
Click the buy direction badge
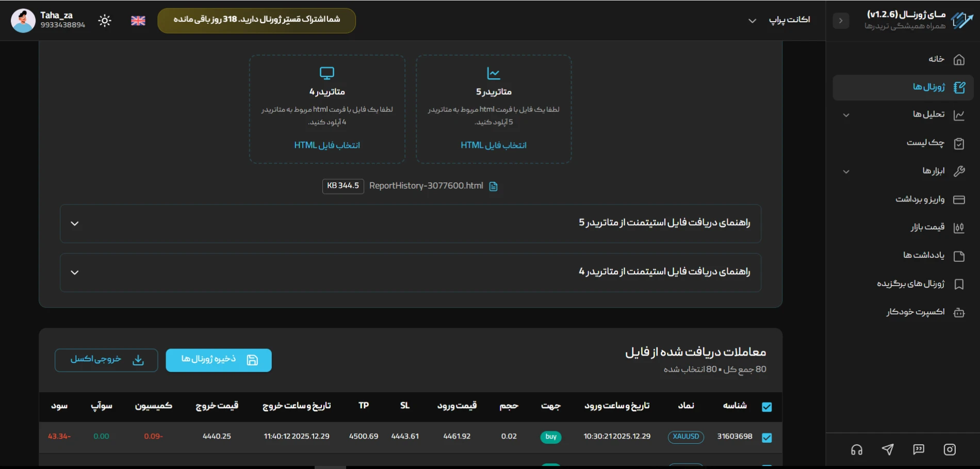click(x=551, y=437)
